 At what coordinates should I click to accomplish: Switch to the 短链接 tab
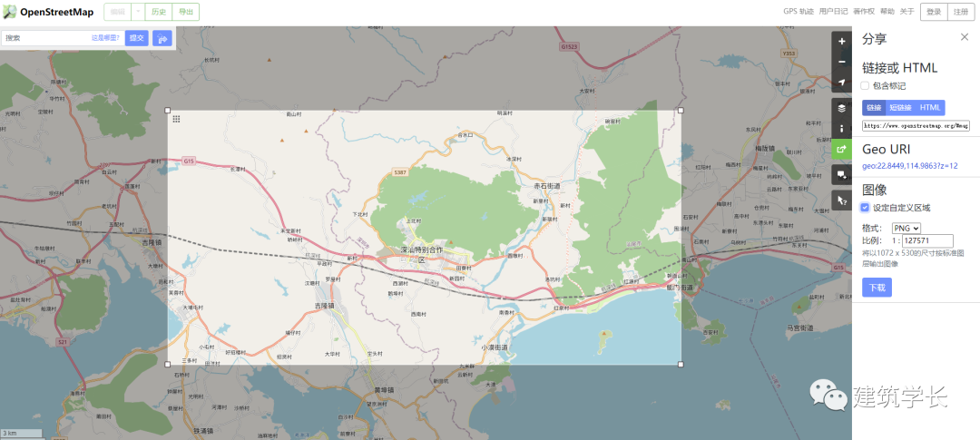pos(901,107)
